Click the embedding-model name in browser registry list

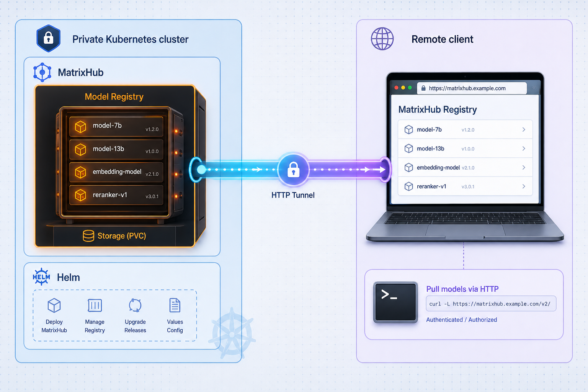click(x=438, y=168)
